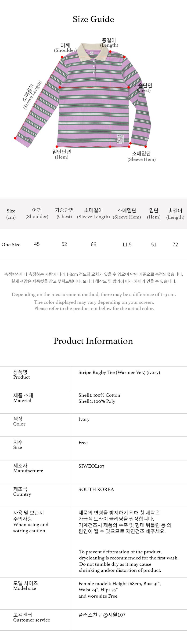Click the Sleeve Length column header
187x644 pixels.
[x=93, y=214]
